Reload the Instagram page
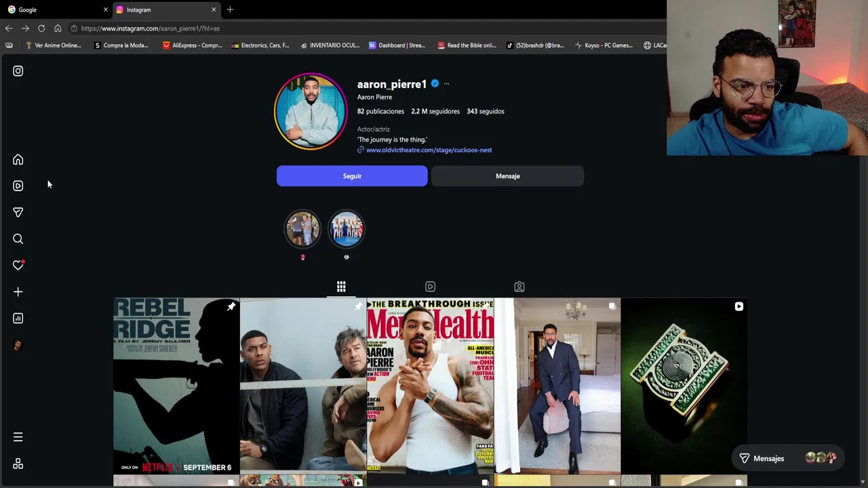The height and width of the screenshot is (488, 868). pyautogui.click(x=41, y=28)
